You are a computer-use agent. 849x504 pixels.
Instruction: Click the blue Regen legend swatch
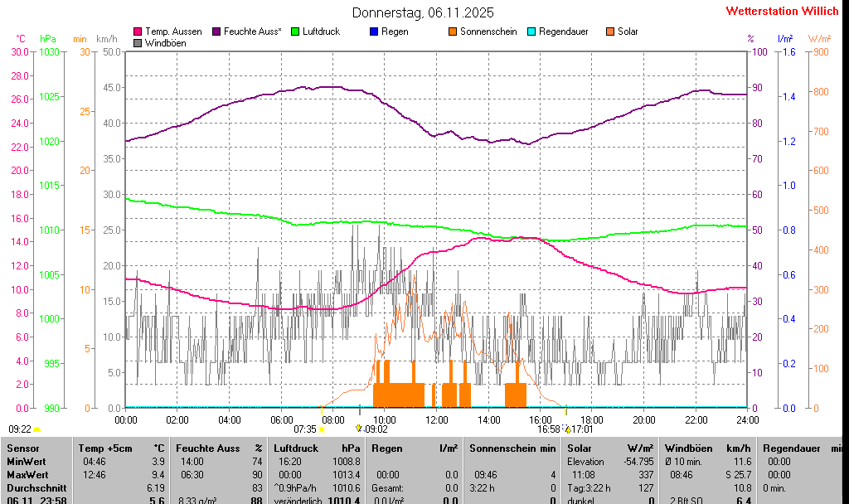coord(374,31)
